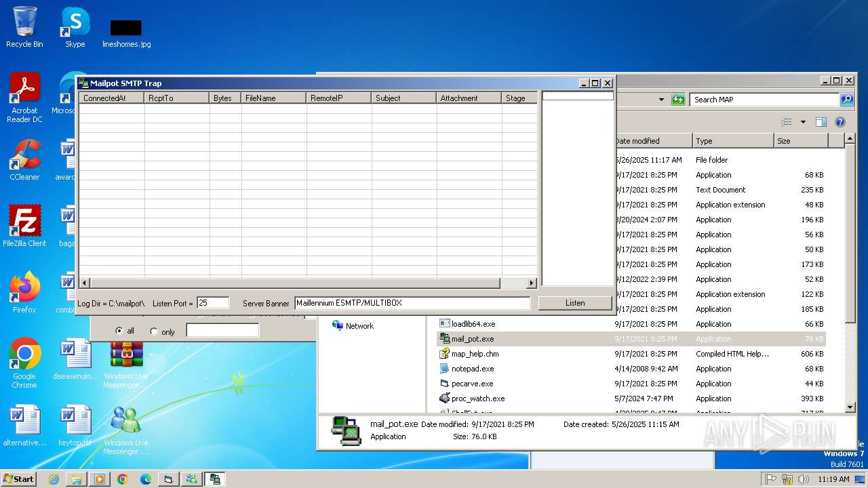Open Windows Media Player from taskbar

pyautogui.click(x=100, y=479)
